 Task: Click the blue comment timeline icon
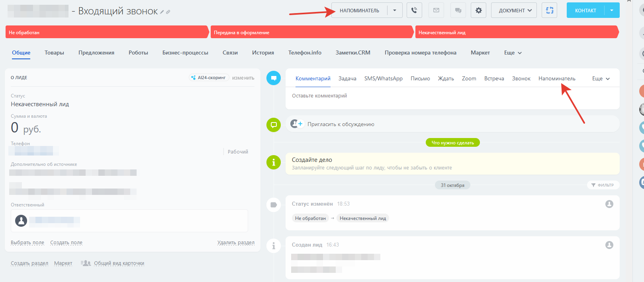click(274, 78)
